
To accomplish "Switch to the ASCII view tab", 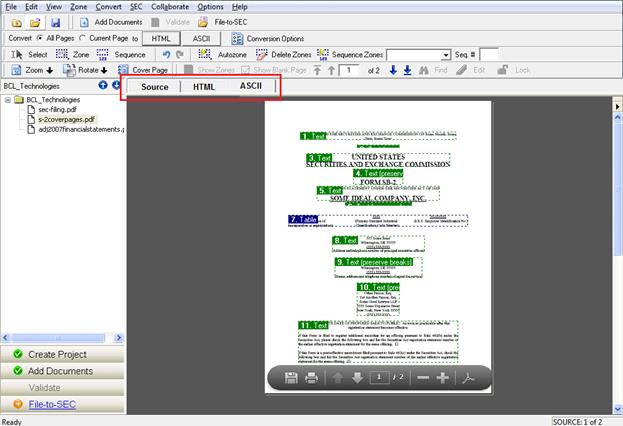I will tap(251, 86).
